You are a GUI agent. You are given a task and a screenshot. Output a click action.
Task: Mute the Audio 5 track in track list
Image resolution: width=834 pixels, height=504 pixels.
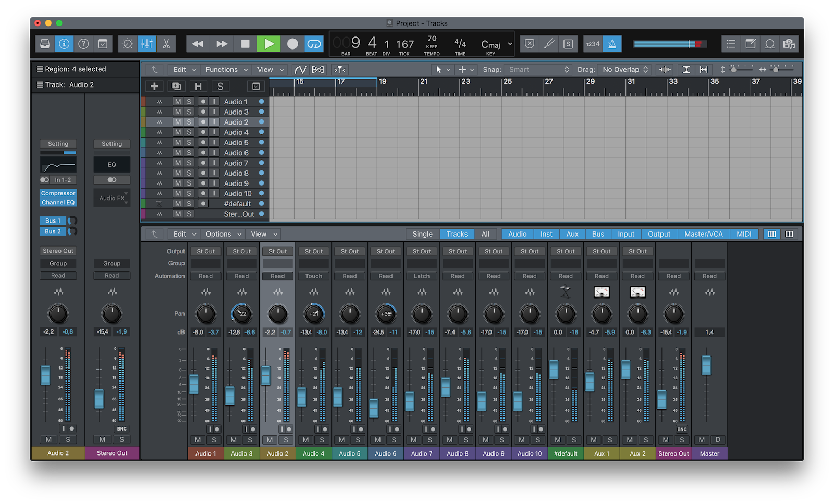[x=178, y=142]
